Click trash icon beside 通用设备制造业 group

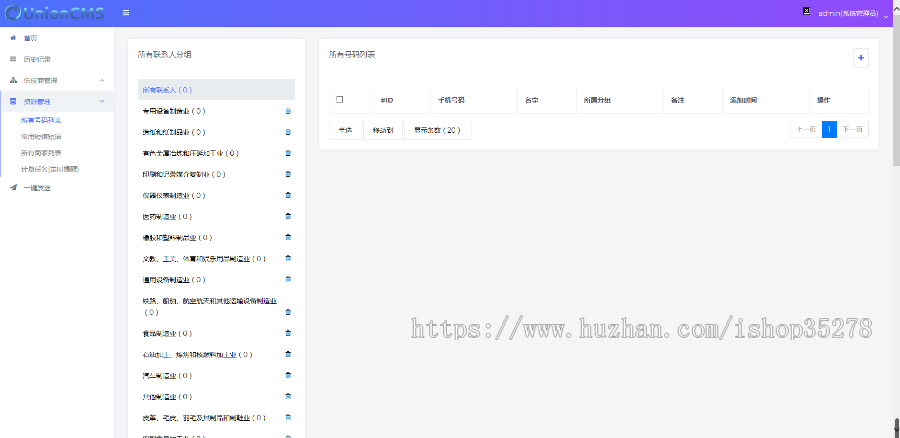(288, 279)
